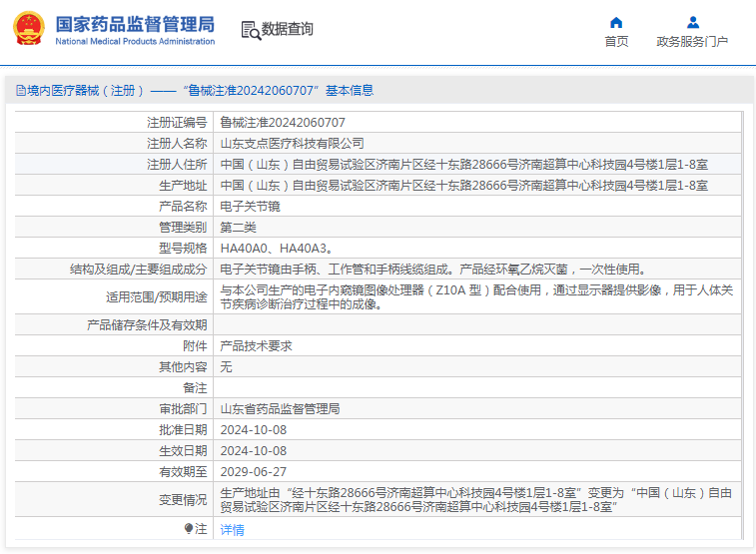Click the 注册人名称 row label
This screenshot has width=756, height=554.
(x=177, y=144)
